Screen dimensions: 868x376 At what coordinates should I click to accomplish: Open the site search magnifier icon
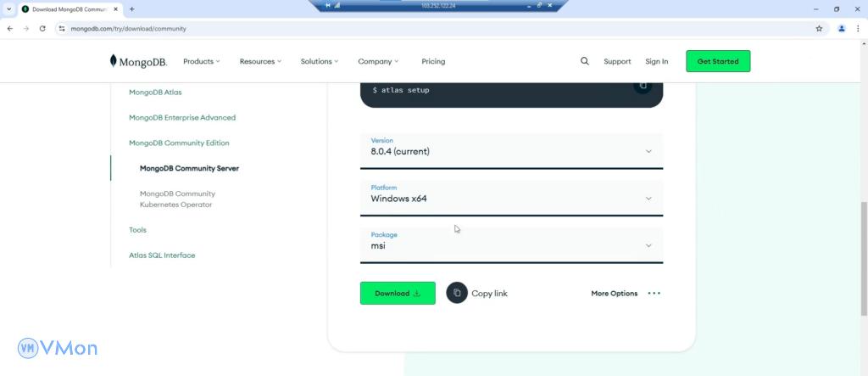pos(584,61)
